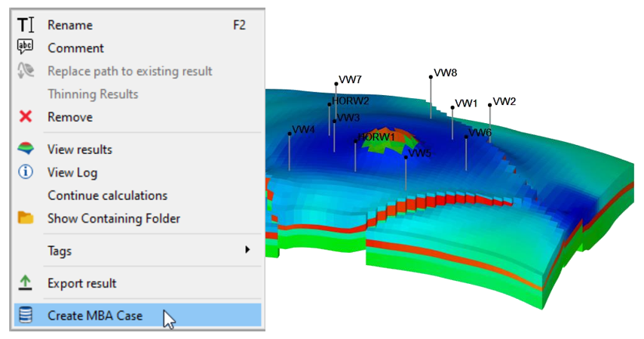Click the greyed Replace path icon

point(26,71)
